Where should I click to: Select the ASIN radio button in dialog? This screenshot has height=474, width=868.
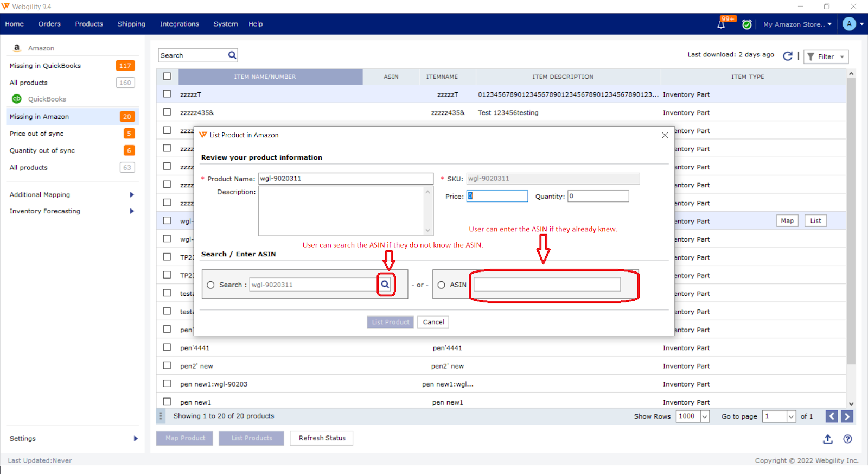click(442, 285)
